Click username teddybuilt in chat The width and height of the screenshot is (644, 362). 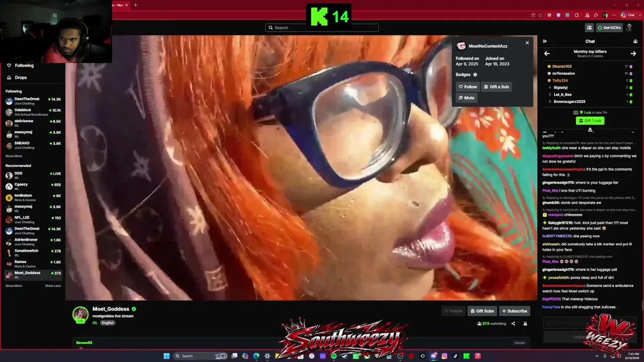[x=551, y=148]
